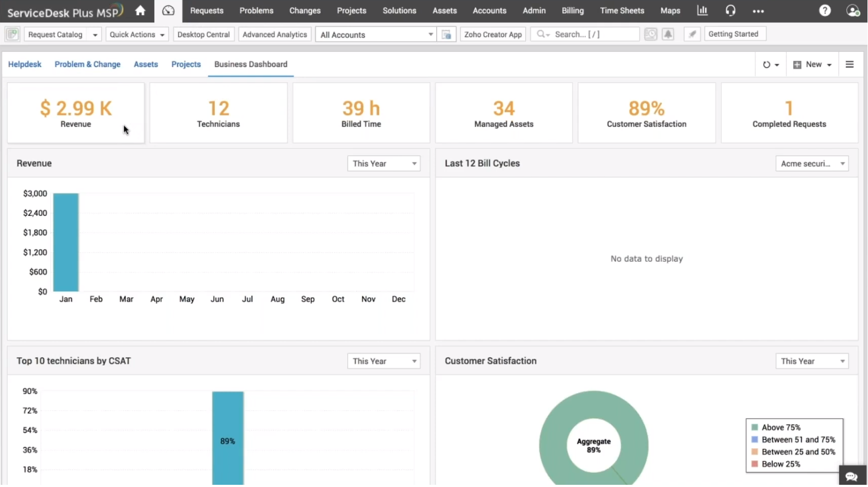
Task: Click the Above 75% legend swatch
Action: [x=755, y=428]
